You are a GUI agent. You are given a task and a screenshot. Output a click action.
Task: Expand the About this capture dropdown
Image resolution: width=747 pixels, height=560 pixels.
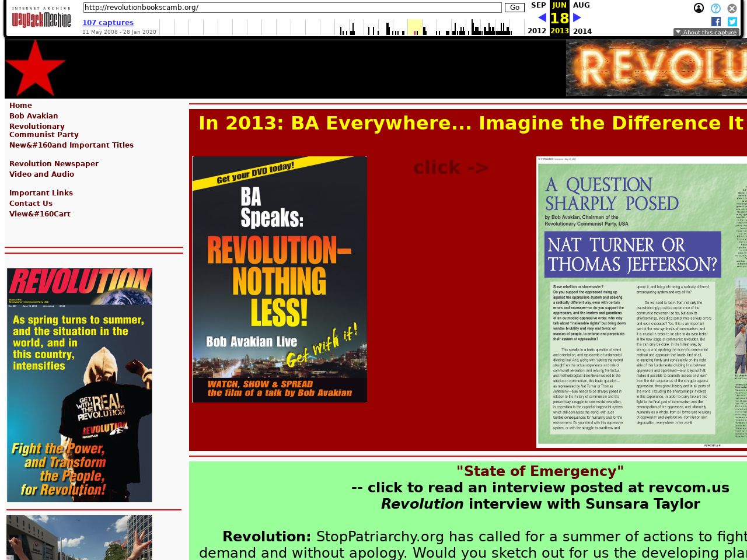click(x=706, y=33)
